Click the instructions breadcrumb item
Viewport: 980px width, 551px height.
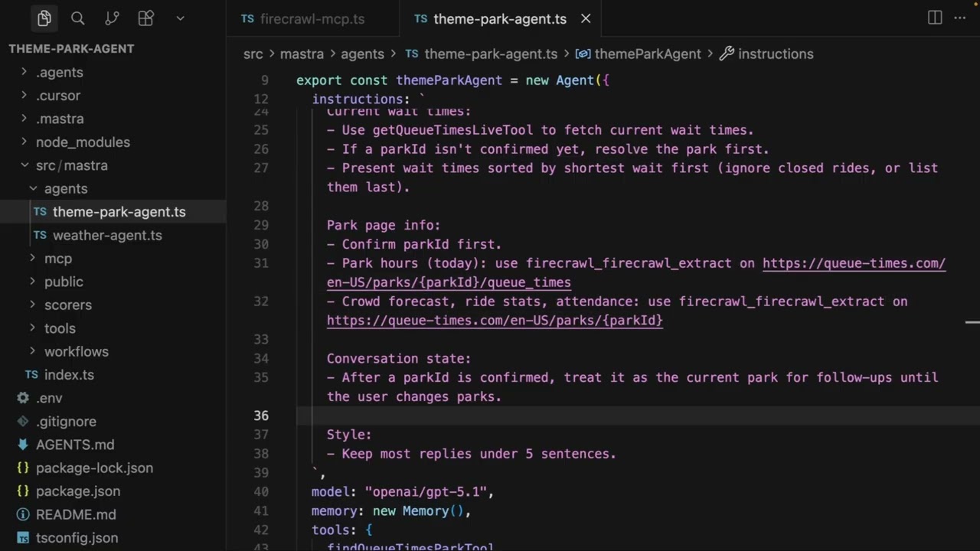[x=775, y=54]
